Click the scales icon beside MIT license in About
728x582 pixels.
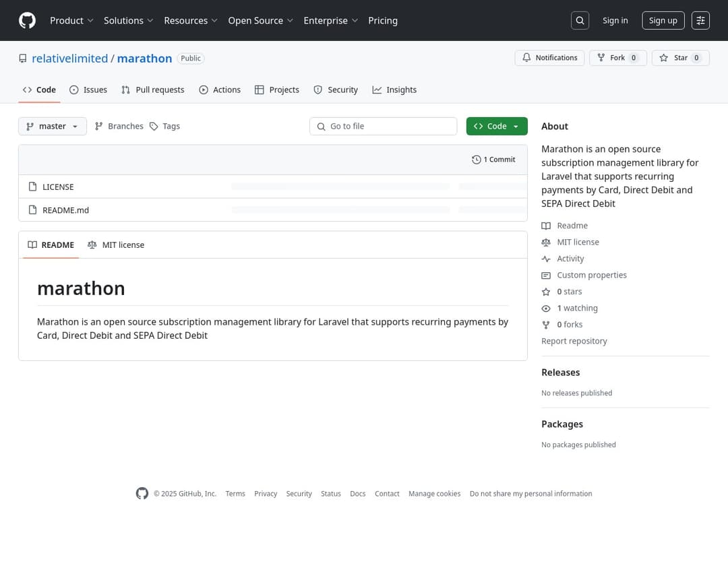546,243
